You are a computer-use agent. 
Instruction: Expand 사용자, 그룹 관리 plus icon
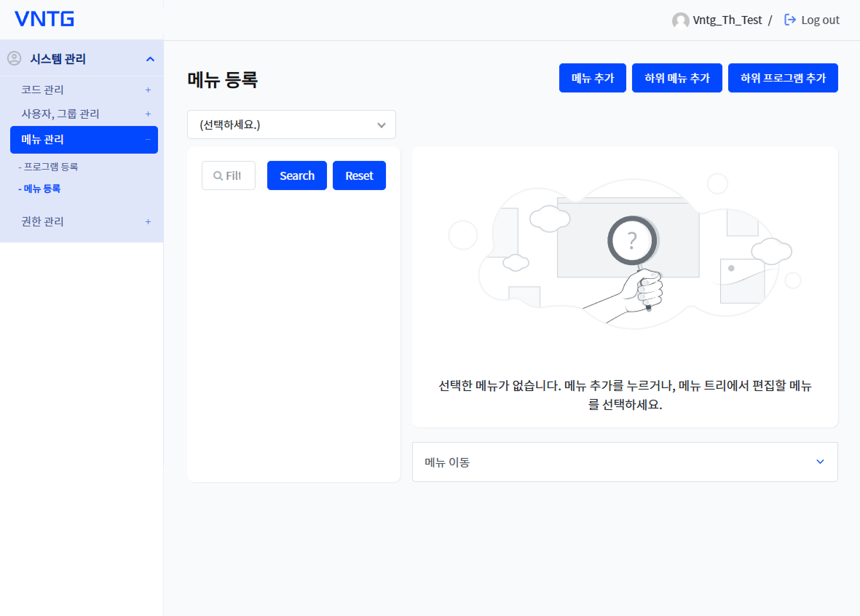(148, 114)
